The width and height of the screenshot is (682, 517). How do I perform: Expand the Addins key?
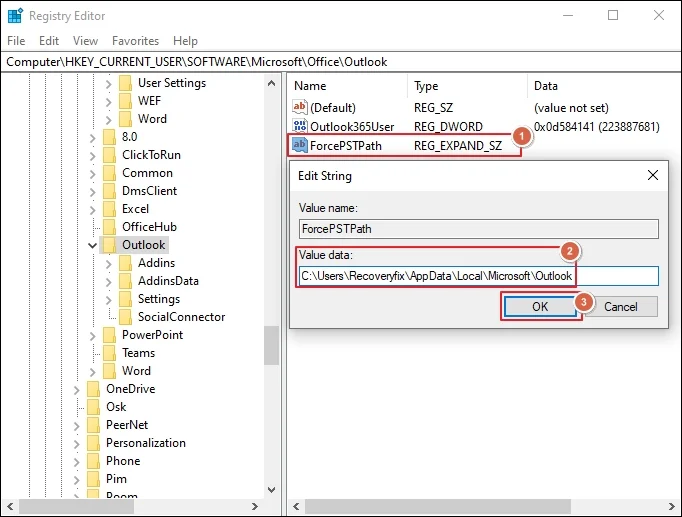click(109, 264)
